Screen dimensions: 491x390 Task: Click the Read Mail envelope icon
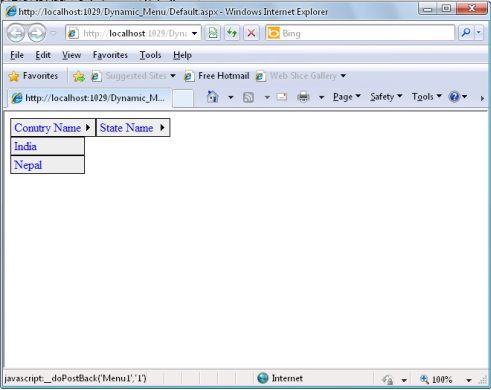(282, 97)
